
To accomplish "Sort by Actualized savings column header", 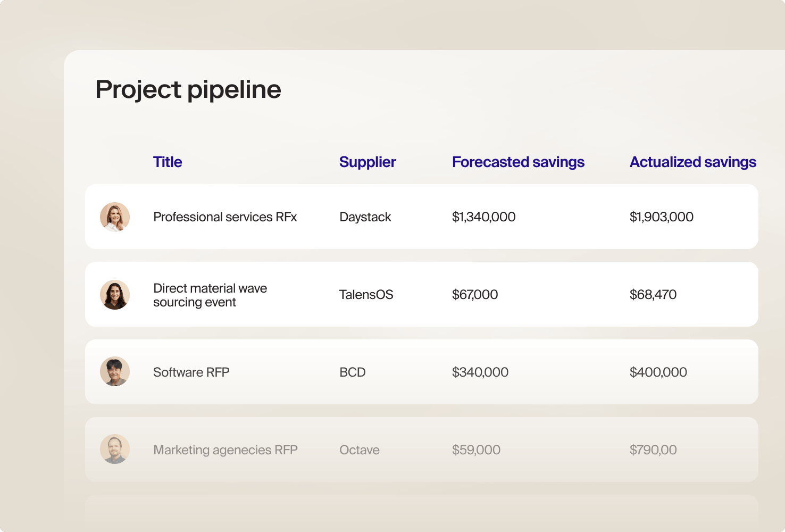I will (692, 162).
